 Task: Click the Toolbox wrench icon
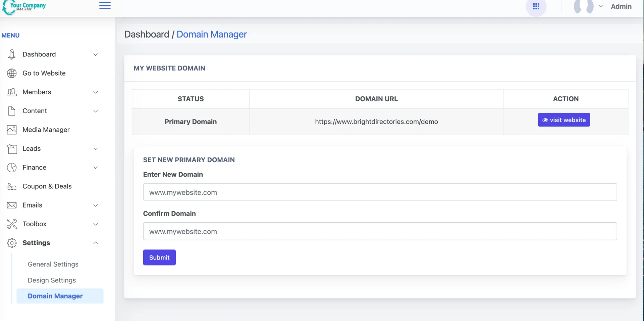(12, 224)
